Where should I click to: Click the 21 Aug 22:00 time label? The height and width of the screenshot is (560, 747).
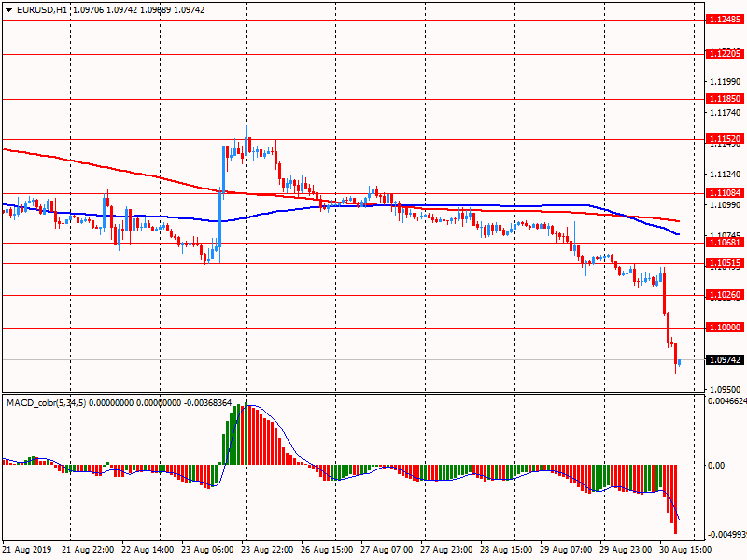click(88, 550)
